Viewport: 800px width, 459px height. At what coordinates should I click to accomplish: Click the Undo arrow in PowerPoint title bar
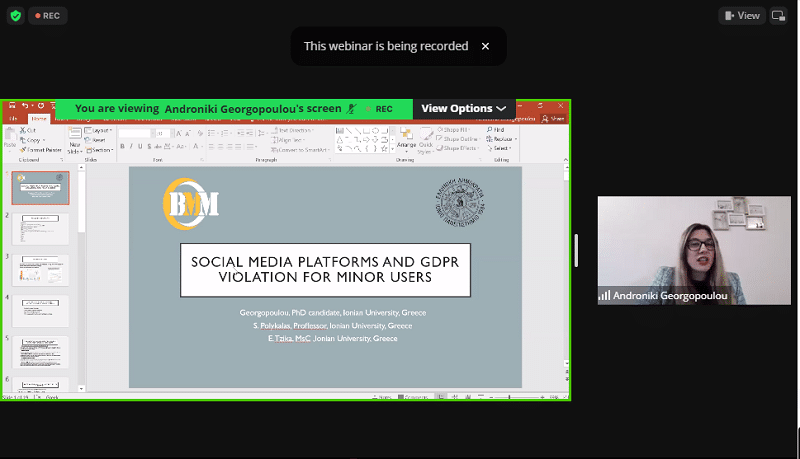pos(24,106)
